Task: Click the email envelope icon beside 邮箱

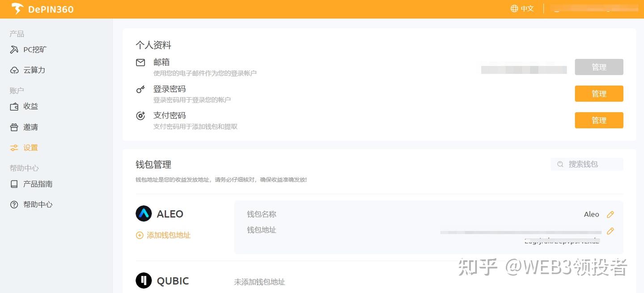Action: pos(140,63)
